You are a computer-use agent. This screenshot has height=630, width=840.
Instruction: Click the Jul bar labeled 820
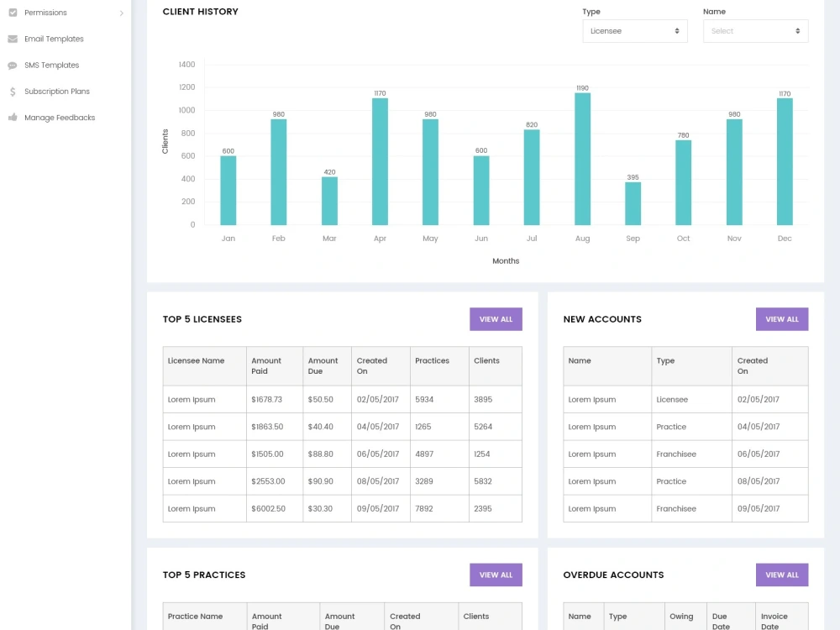[532, 177]
